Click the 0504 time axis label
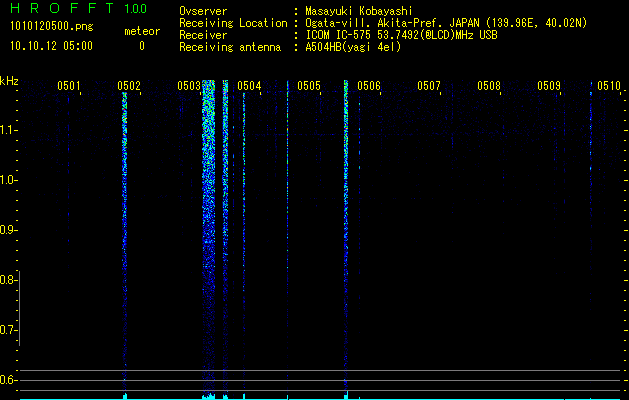629x400 pixels. click(249, 86)
